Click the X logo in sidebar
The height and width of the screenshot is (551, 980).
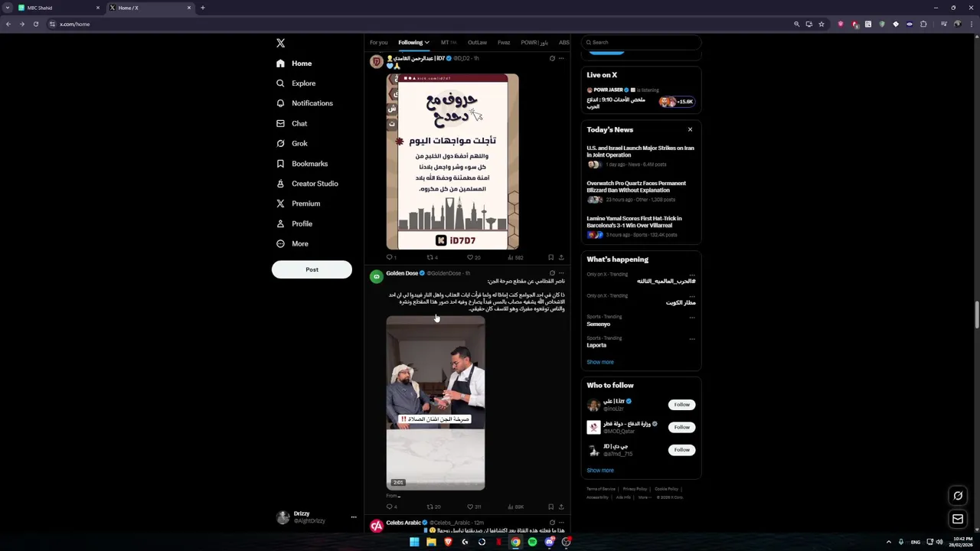(x=280, y=44)
